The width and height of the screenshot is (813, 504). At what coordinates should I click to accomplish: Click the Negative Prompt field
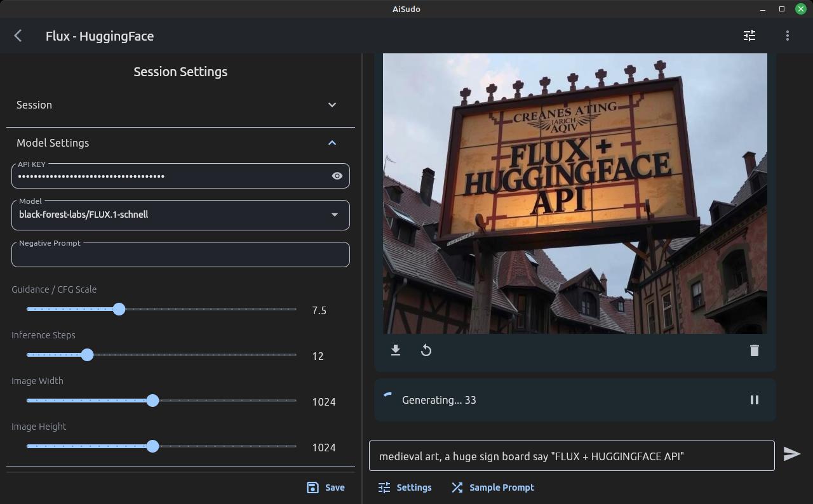180,254
